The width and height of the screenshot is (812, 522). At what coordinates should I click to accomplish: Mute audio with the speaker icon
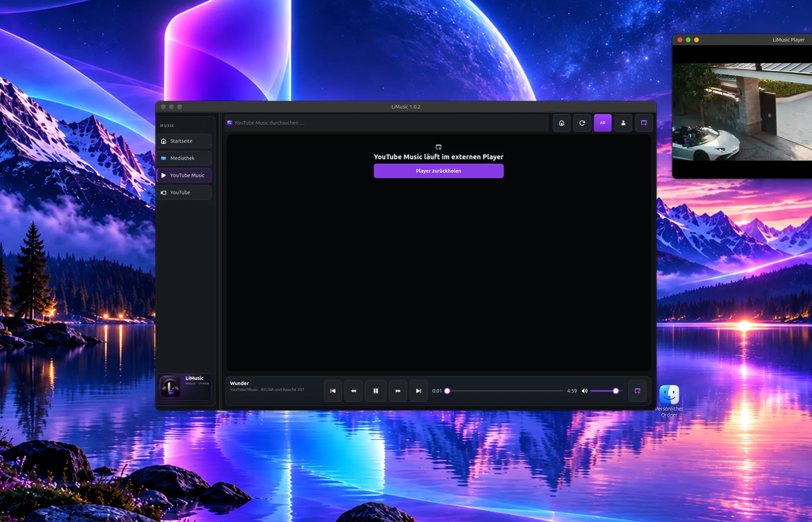[585, 391]
